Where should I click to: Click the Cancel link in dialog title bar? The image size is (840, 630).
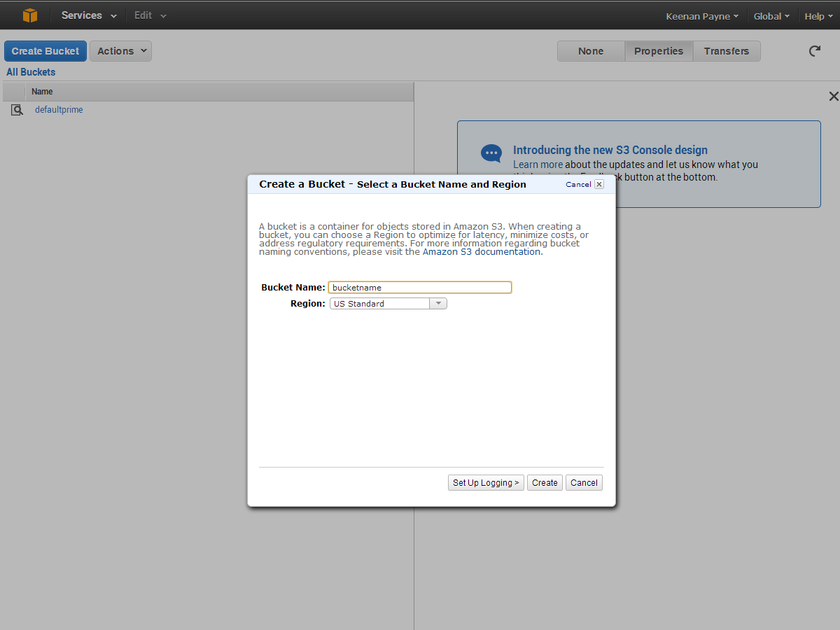578,184
